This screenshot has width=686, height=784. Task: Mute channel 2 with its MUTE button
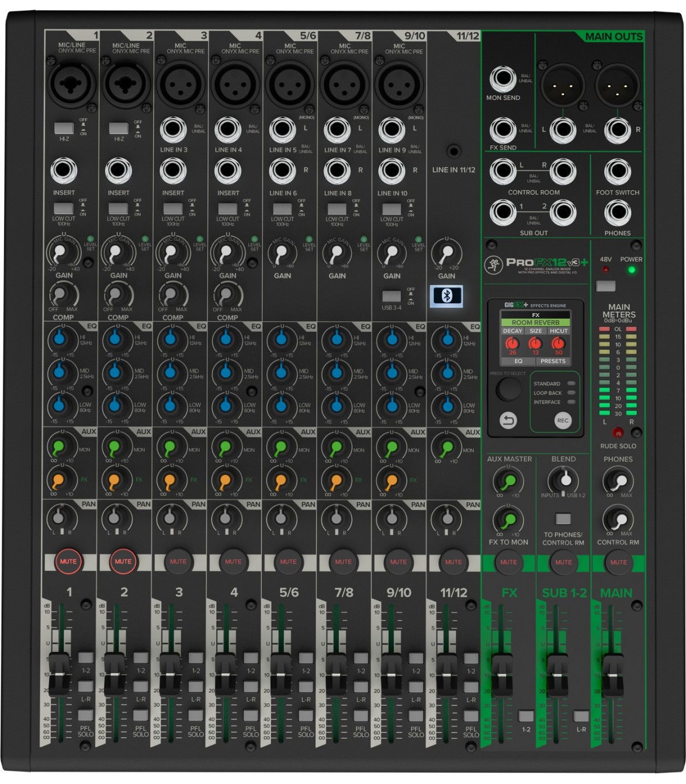[x=123, y=561]
